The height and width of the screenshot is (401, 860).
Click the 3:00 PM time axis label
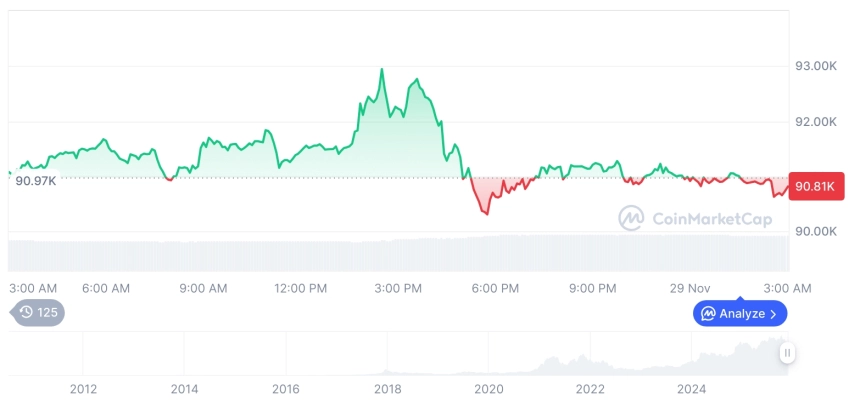point(398,288)
